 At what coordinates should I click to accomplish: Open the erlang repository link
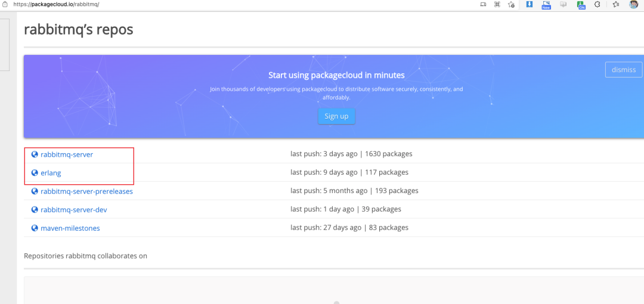click(x=51, y=173)
